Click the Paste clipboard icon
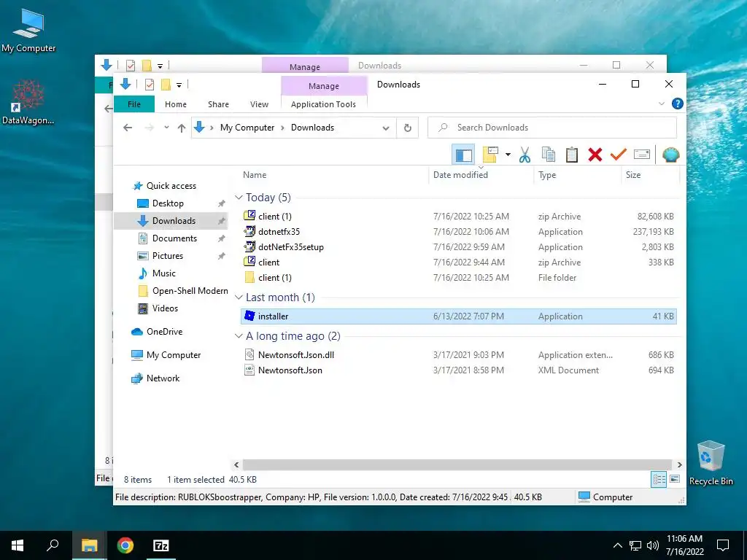 point(572,155)
